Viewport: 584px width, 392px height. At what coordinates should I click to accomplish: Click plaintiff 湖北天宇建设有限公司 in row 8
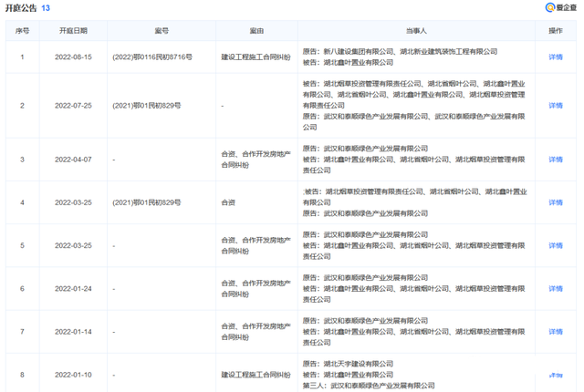coord(359,364)
